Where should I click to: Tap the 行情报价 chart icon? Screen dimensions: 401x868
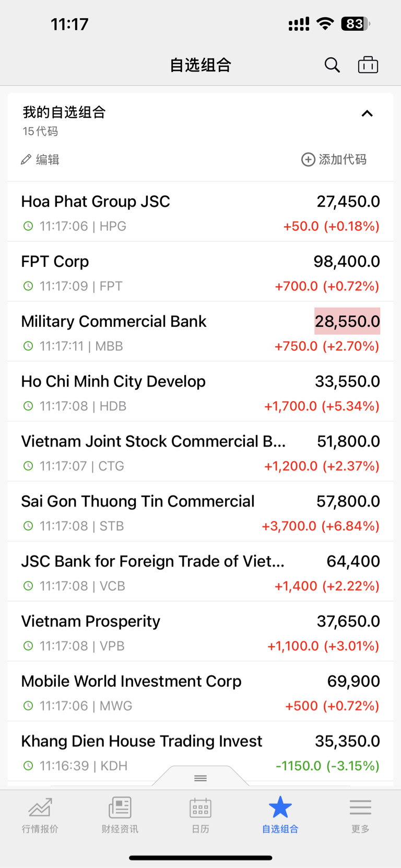click(40, 807)
